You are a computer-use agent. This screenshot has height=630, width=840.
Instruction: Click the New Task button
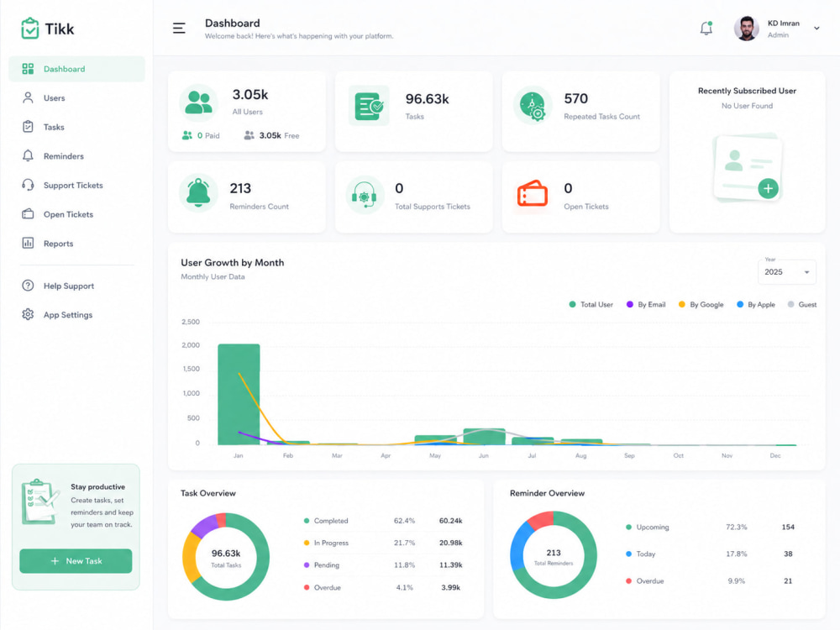point(76,561)
